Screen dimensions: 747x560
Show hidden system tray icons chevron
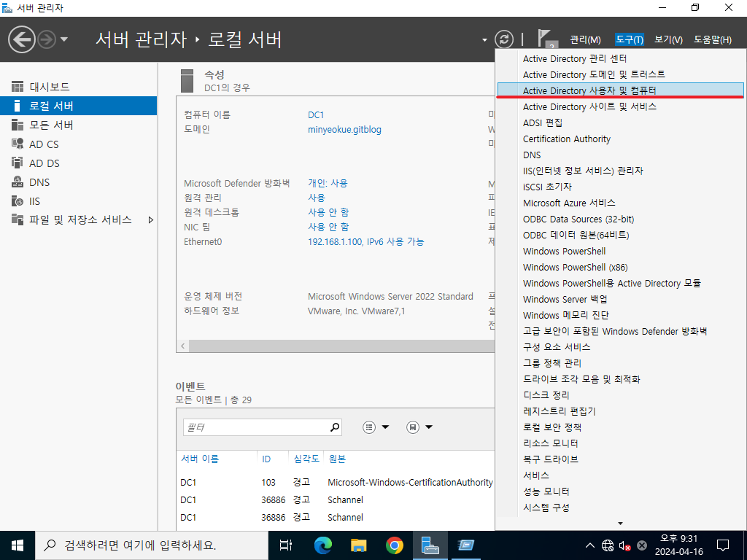(589, 545)
